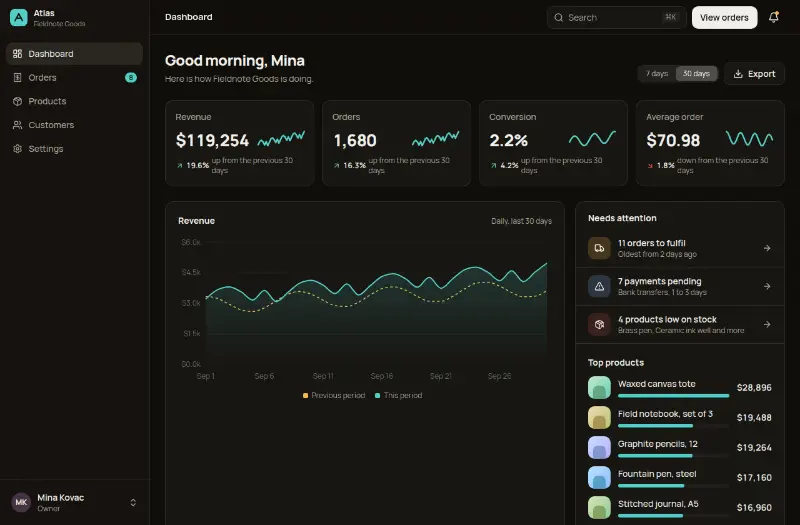
Task: Click the Conversion sparkline chart
Action: coord(592,138)
